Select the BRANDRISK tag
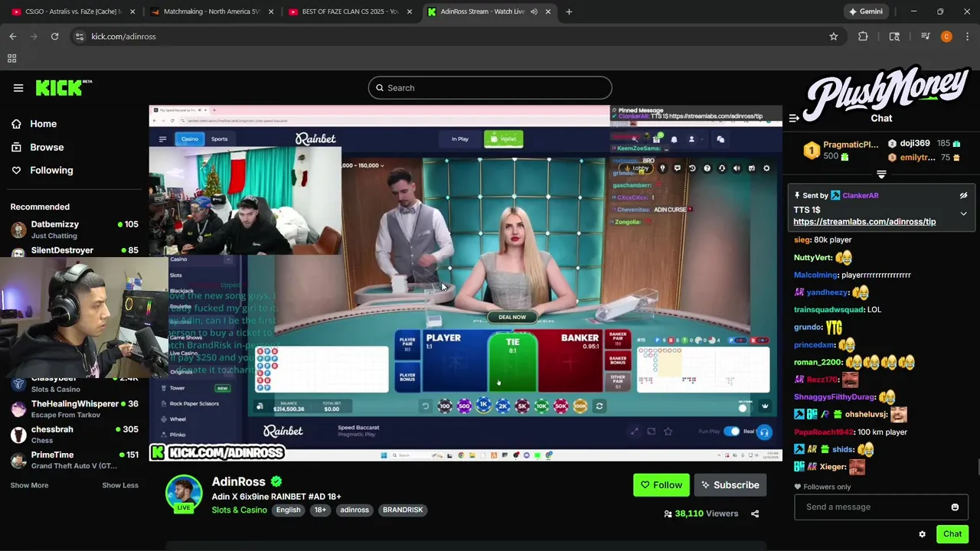Viewport: 980px width, 551px height. [403, 510]
